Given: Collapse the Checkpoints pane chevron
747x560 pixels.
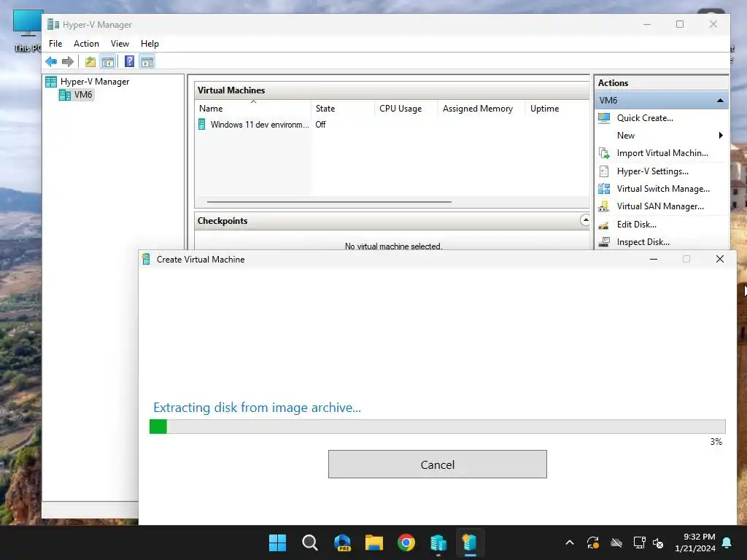Looking at the screenshot, I should coord(585,220).
